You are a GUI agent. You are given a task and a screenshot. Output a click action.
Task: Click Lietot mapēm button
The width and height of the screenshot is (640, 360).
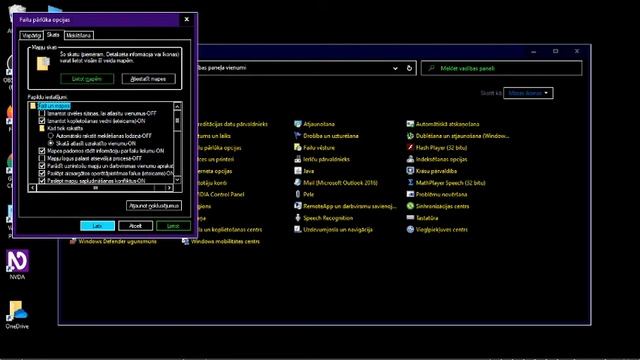[x=87, y=79]
